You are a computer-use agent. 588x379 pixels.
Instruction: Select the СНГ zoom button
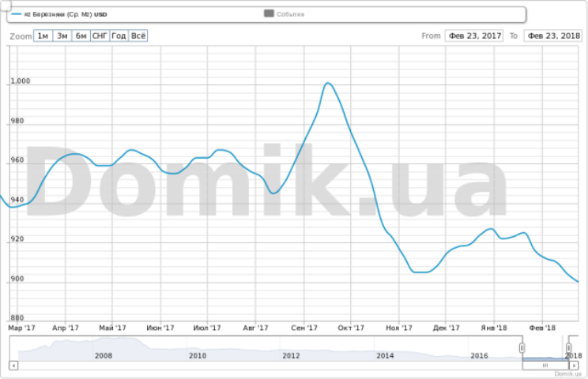pyautogui.click(x=100, y=36)
